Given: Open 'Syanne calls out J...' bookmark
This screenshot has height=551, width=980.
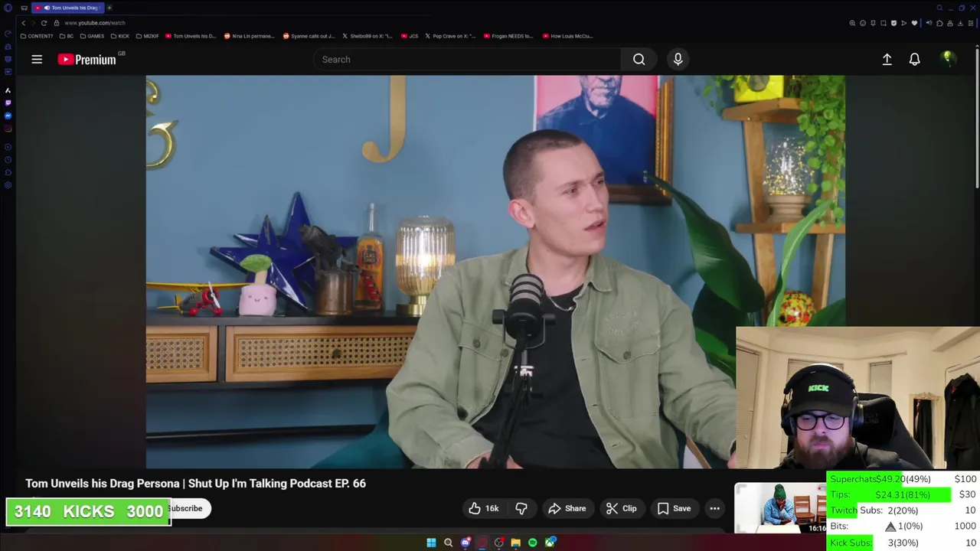Looking at the screenshot, I should 309,36.
